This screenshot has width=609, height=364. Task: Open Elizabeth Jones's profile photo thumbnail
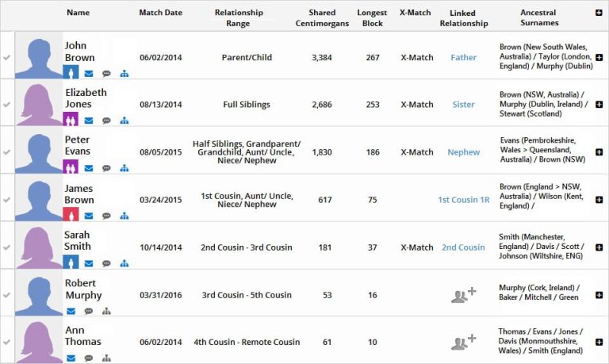[38, 105]
